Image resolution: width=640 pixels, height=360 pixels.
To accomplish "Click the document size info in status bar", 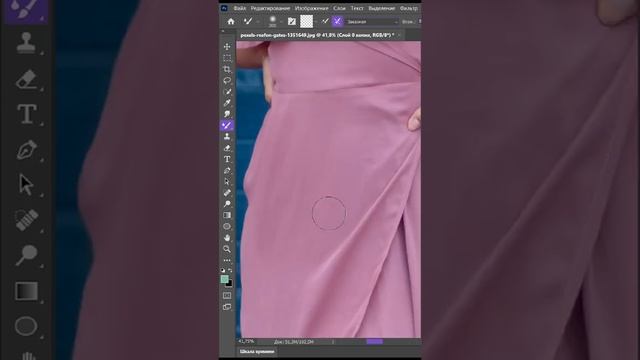I will point(294,342).
